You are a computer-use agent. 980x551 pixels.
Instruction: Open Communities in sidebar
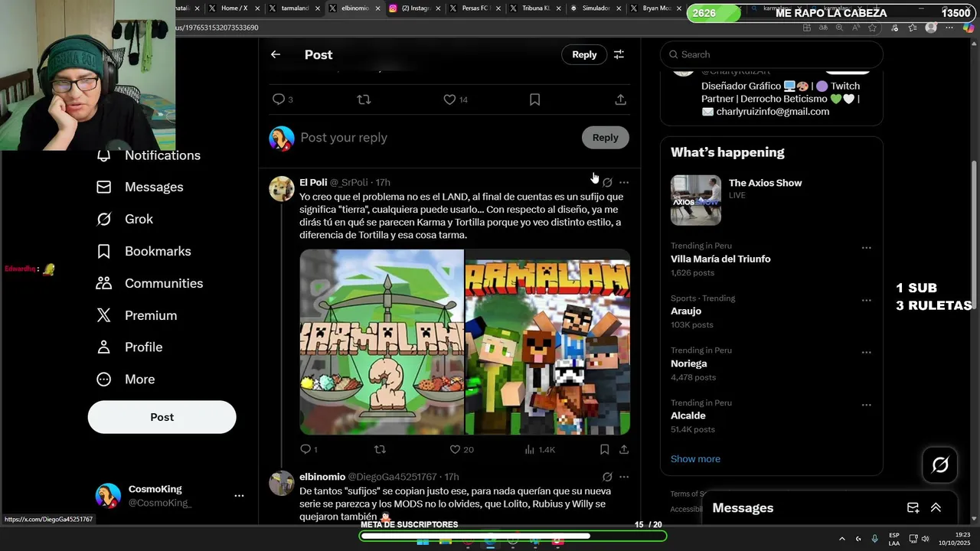(x=149, y=283)
